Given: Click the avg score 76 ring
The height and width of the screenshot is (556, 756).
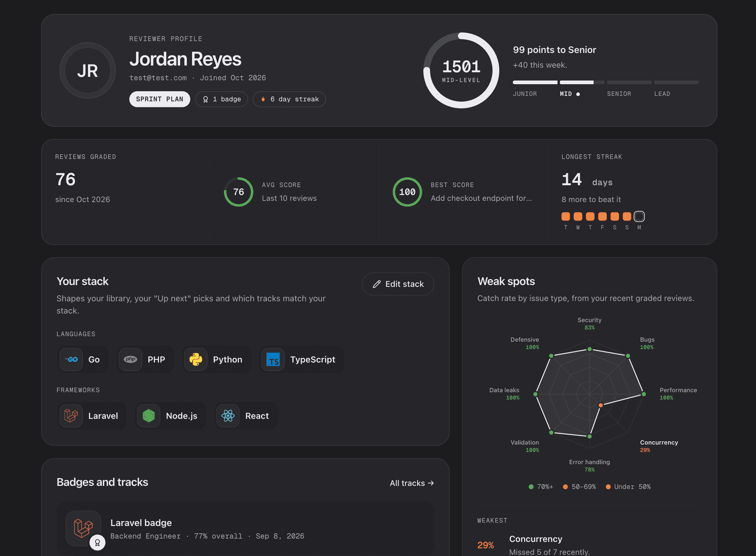Looking at the screenshot, I should (x=238, y=192).
